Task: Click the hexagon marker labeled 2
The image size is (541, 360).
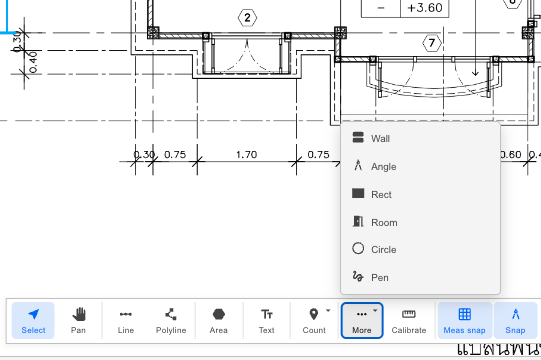Action: click(x=247, y=18)
